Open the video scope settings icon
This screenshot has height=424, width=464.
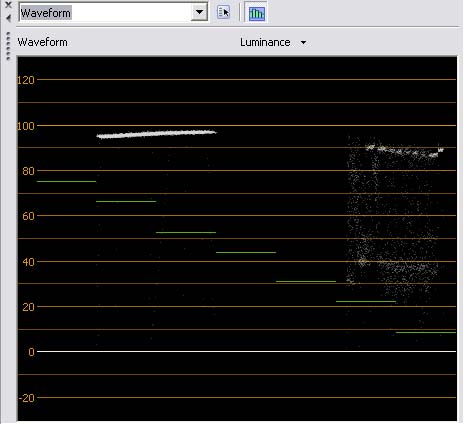tap(223, 13)
